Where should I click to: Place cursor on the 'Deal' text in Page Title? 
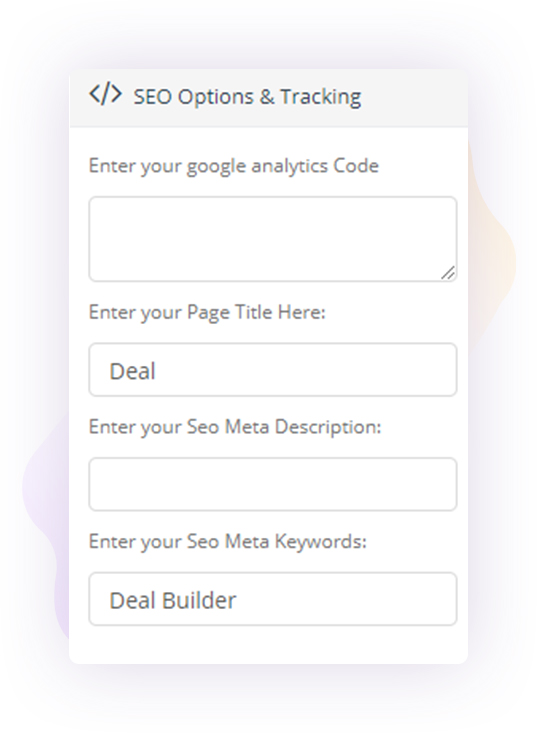[x=132, y=371]
